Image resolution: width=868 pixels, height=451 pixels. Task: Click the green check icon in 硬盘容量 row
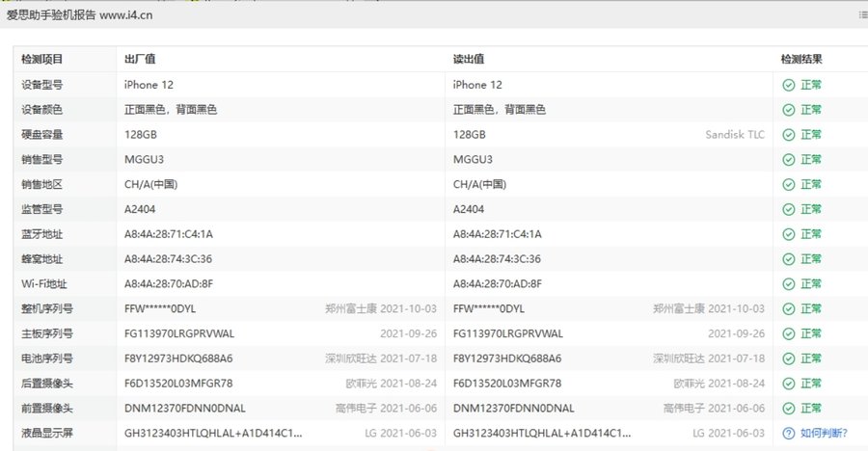click(788, 135)
